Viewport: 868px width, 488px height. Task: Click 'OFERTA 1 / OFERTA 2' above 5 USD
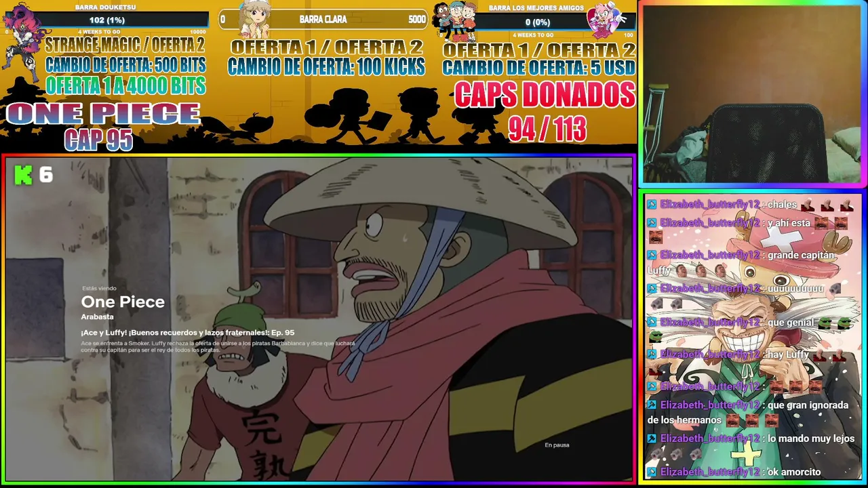click(539, 49)
